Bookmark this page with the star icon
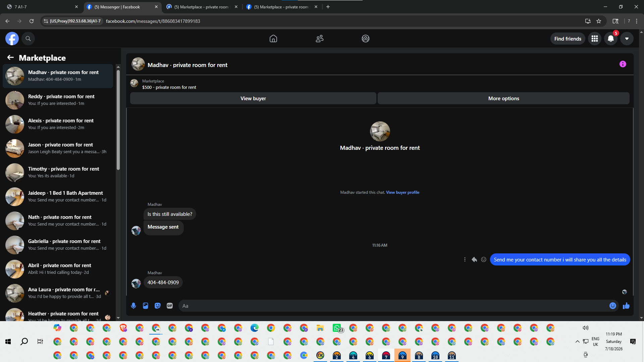The image size is (644, 362). point(599,21)
